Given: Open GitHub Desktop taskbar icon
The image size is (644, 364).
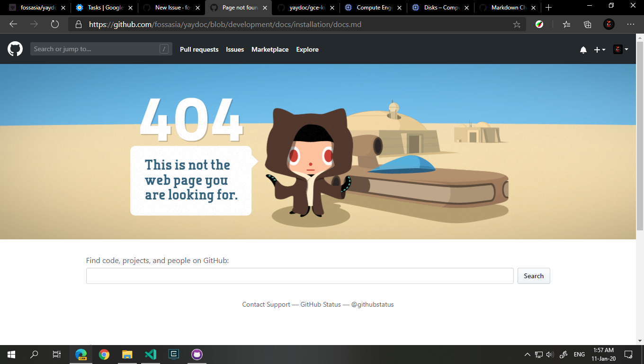Looking at the screenshot, I should pyautogui.click(x=197, y=355).
